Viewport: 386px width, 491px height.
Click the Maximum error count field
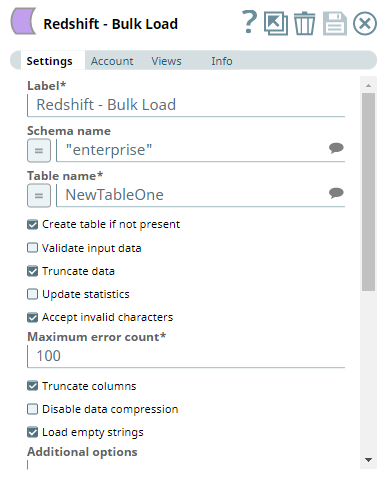point(186,356)
